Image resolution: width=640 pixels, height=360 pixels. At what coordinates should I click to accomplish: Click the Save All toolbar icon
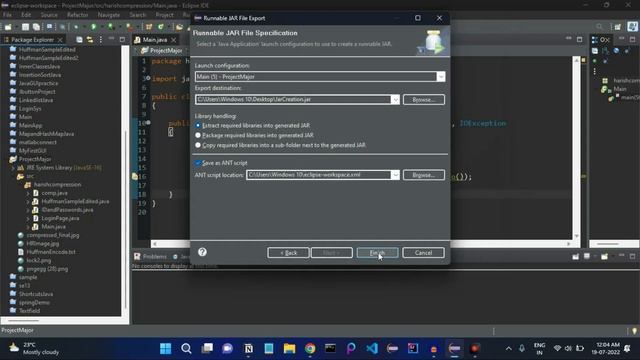(36, 27)
